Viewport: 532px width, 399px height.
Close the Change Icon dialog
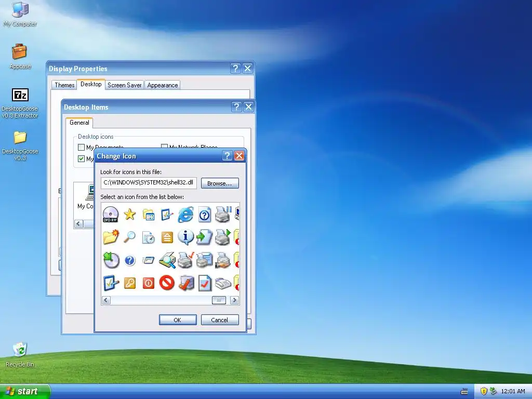(239, 156)
